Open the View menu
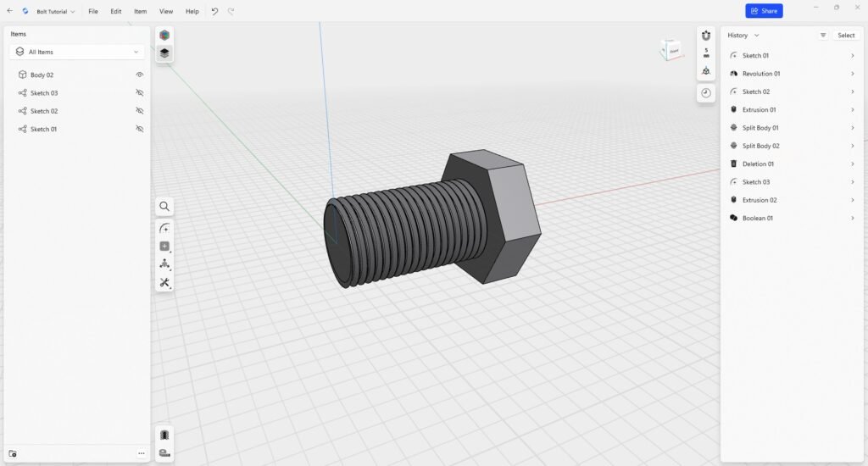The width and height of the screenshot is (868, 466). coord(166,11)
